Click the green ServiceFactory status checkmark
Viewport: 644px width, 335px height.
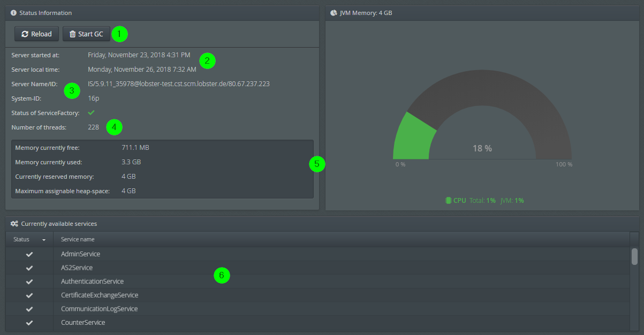pyautogui.click(x=91, y=112)
